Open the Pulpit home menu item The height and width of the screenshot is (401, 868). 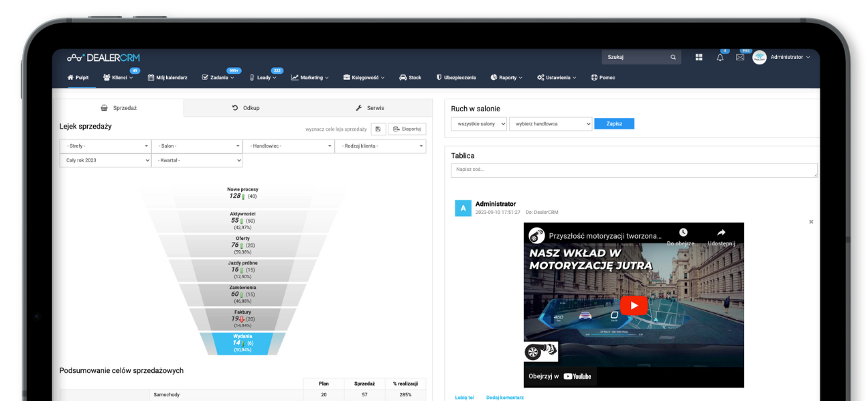(78, 77)
